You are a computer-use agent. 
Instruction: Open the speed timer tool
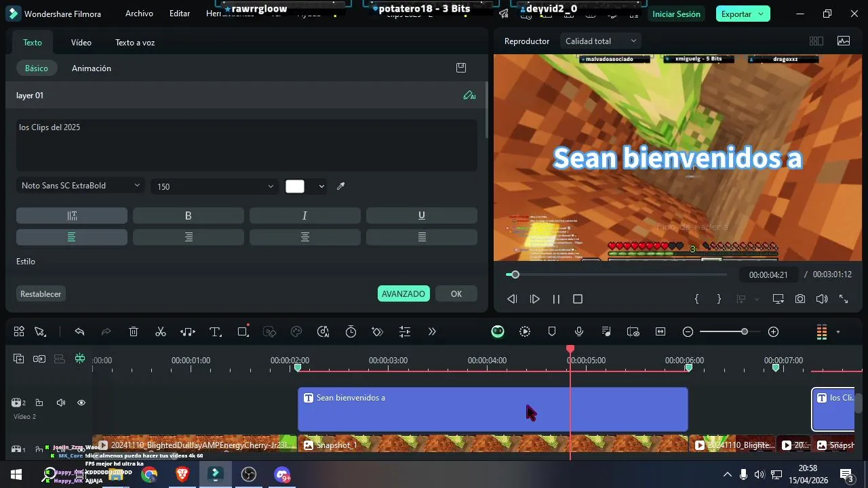(x=351, y=331)
